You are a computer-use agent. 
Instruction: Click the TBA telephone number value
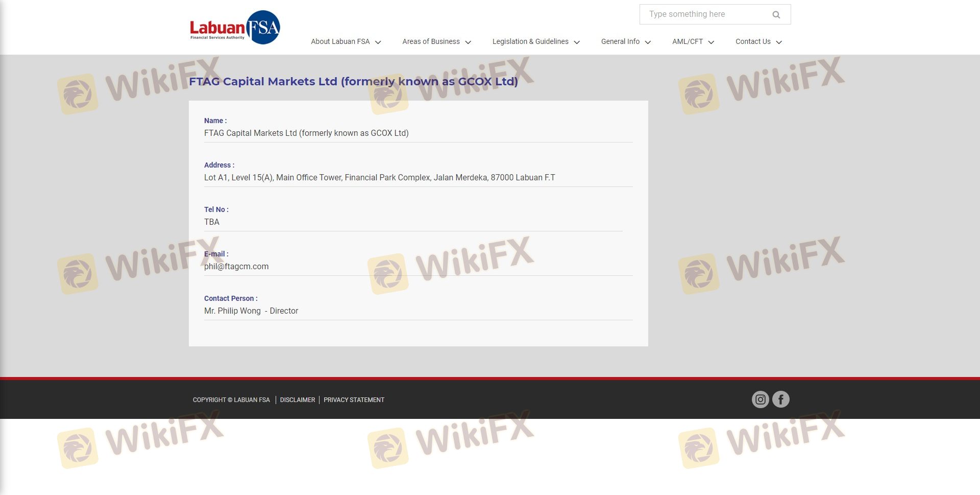coord(212,222)
